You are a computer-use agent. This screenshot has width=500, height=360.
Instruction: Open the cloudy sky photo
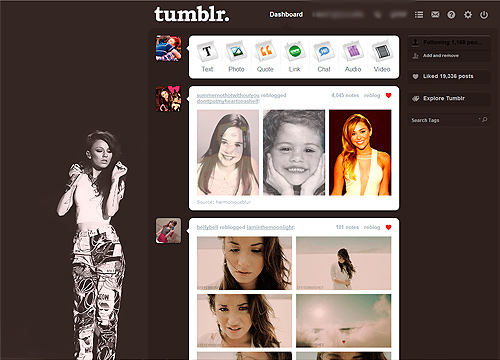pyautogui.click(x=344, y=321)
